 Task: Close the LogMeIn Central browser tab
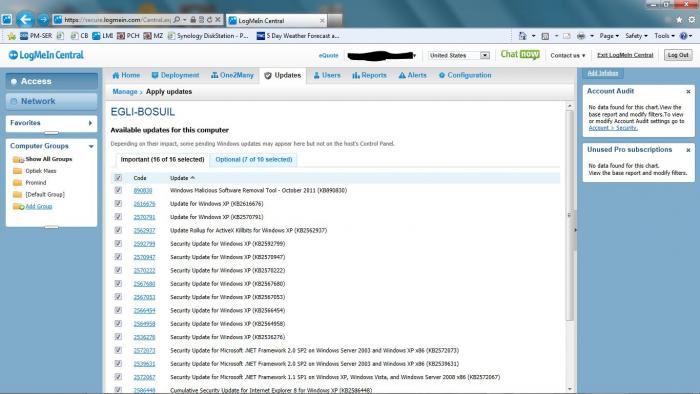tap(322, 21)
